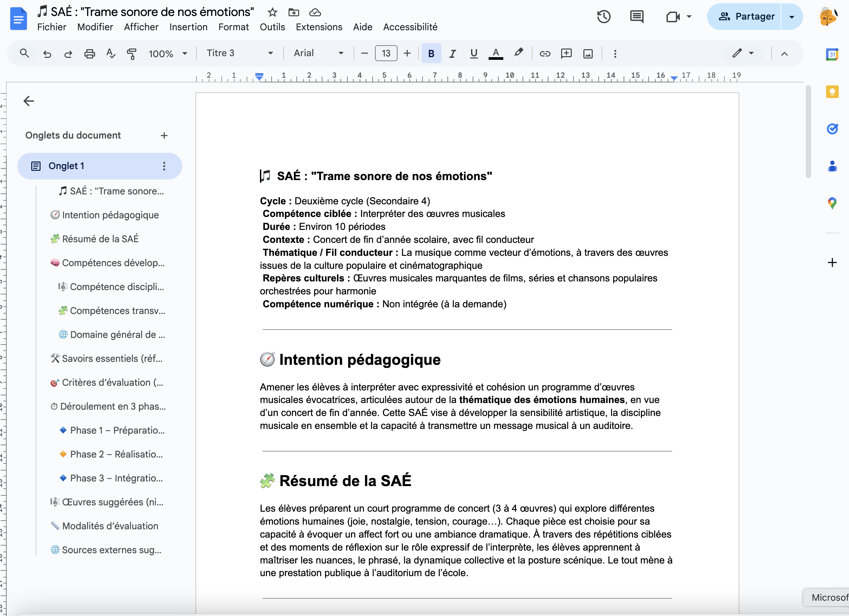Open Google Calendar side panel
849x616 pixels.
coord(832,54)
